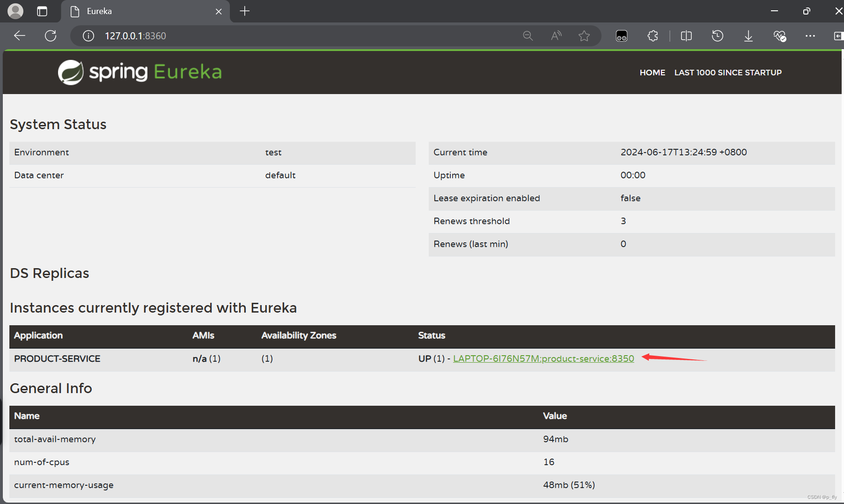Open the Extensions puzzle icon

point(653,36)
